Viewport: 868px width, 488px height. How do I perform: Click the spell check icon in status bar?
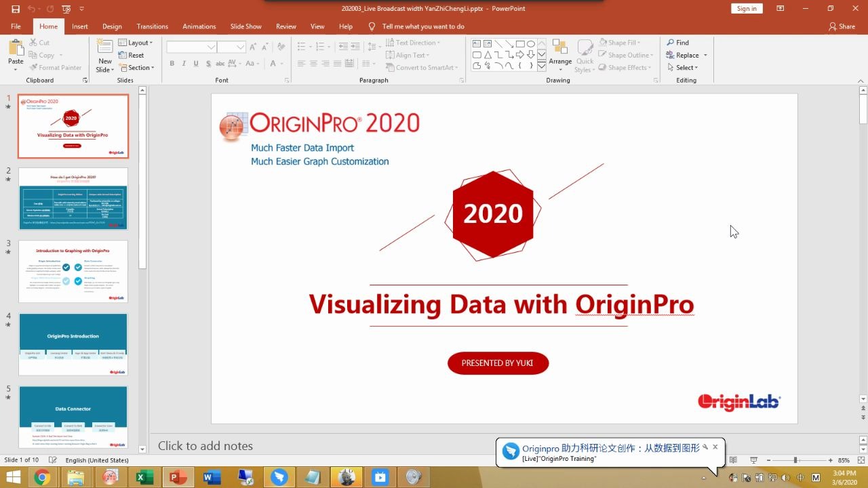(53, 460)
